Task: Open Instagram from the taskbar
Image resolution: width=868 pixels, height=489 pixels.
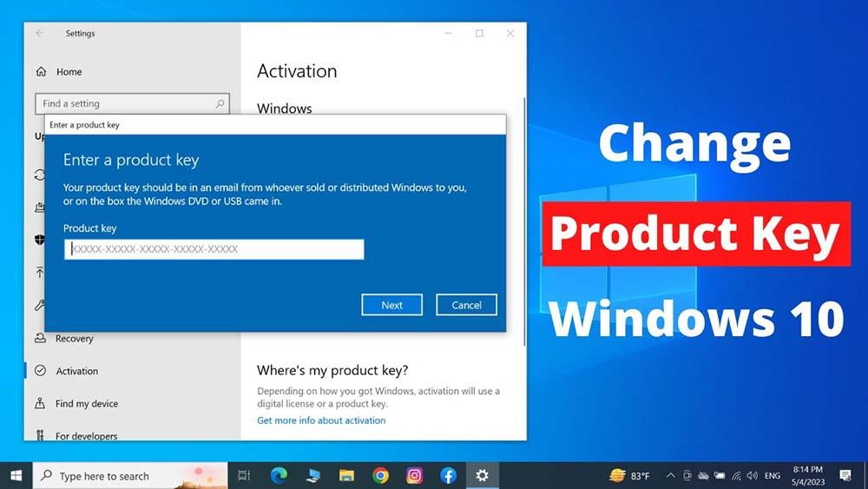Action: point(414,475)
